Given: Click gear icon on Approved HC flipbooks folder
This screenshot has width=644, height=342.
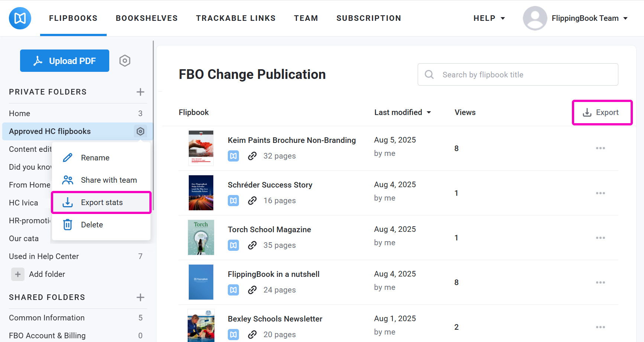Looking at the screenshot, I should click(x=140, y=131).
